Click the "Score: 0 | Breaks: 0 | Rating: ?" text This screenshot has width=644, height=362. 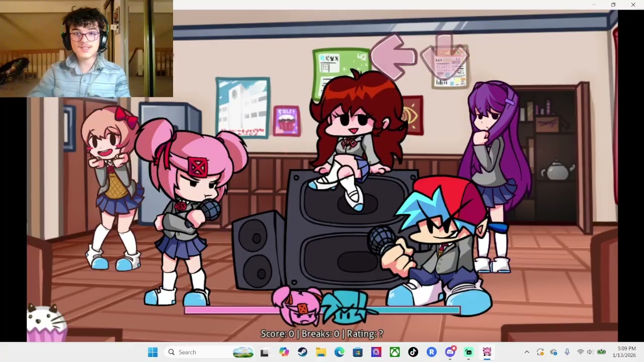(x=322, y=334)
